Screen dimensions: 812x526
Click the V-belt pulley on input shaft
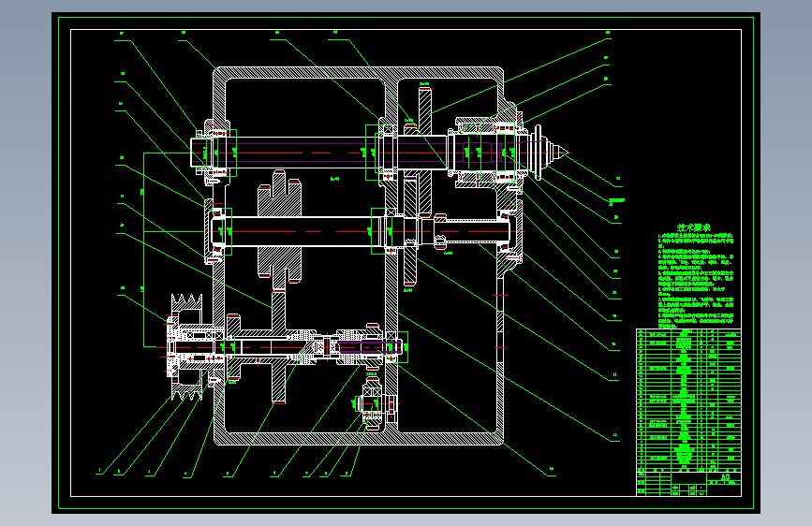coord(185,347)
